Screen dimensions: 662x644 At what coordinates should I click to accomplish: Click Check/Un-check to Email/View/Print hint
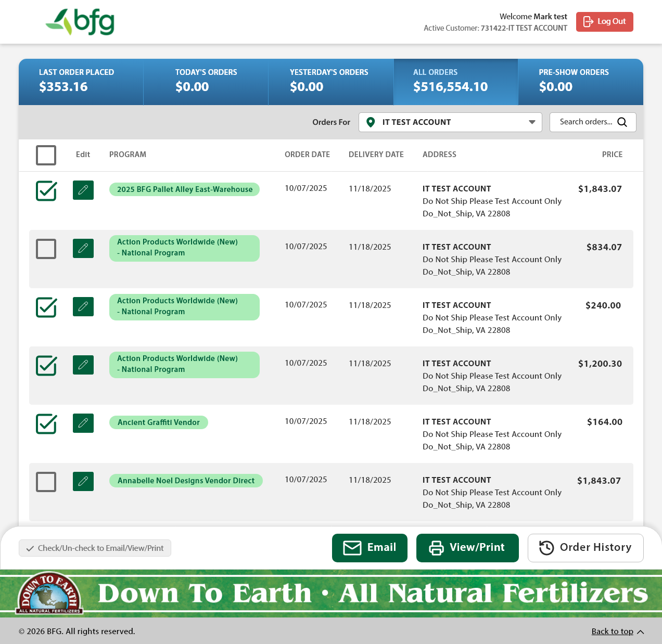pos(95,548)
